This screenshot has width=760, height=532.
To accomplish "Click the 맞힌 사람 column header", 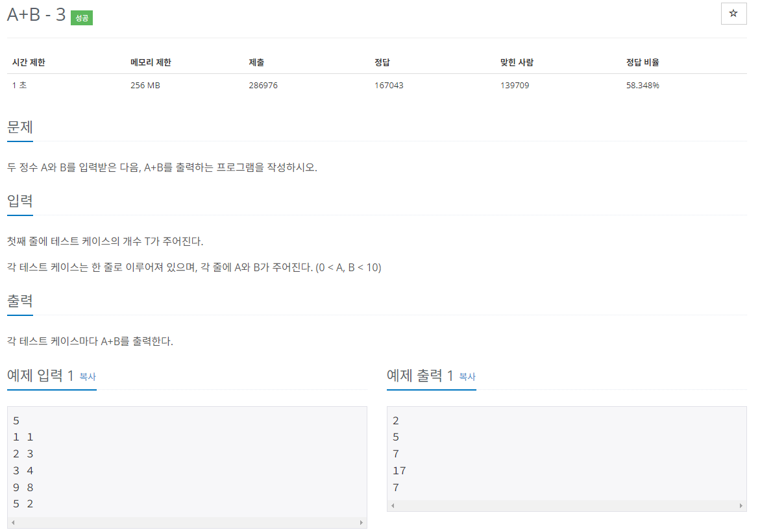I will click(517, 62).
